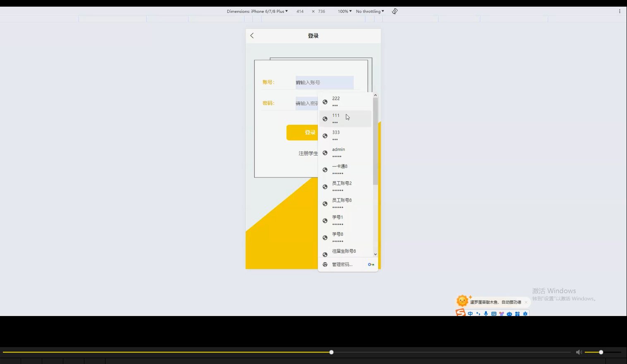The width and height of the screenshot is (627, 364).
Task: Select saved credential 员工账号2
Action: point(345,187)
